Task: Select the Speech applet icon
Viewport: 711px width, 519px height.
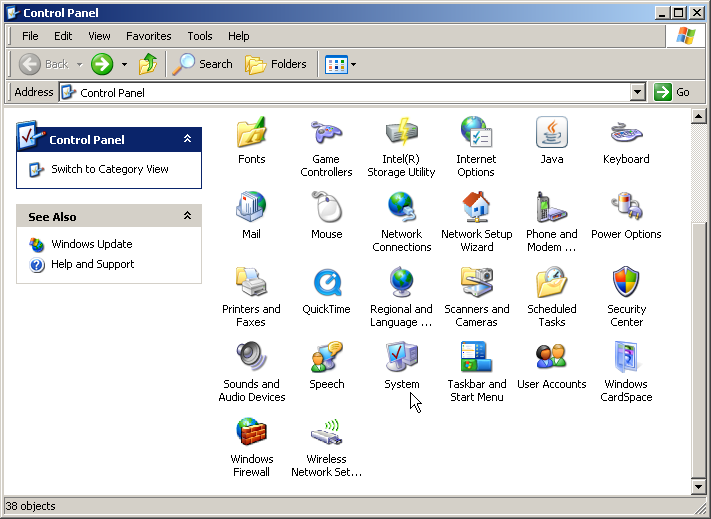Action: pos(326,357)
